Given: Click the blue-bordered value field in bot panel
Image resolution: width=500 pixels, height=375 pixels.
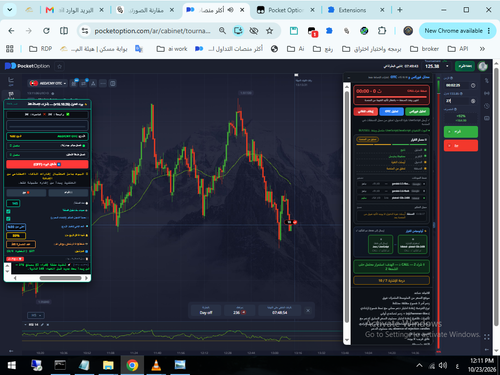Looking at the screenshot, I should pyautogui.click(x=16, y=227).
